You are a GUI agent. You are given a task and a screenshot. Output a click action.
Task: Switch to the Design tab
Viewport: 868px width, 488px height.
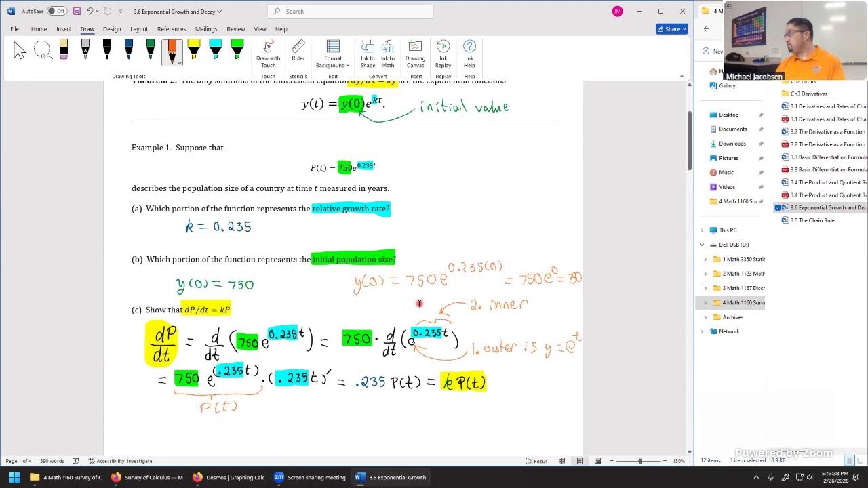click(x=112, y=29)
